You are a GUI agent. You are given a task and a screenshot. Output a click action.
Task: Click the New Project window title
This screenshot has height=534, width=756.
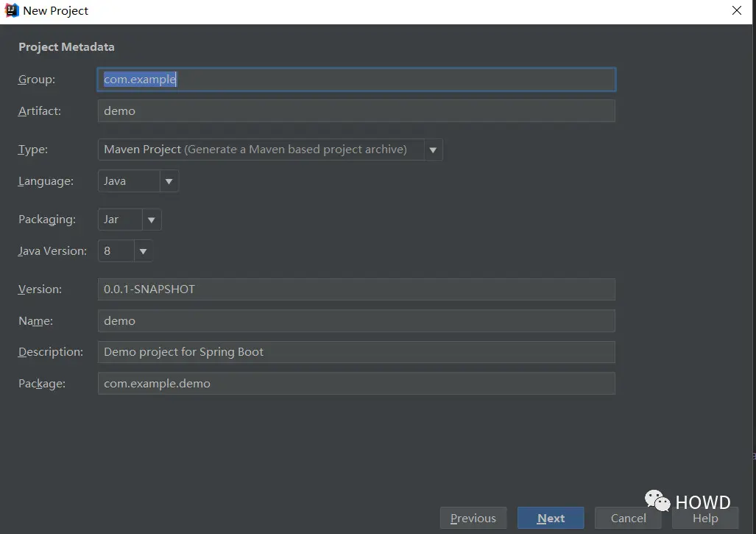coord(55,10)
